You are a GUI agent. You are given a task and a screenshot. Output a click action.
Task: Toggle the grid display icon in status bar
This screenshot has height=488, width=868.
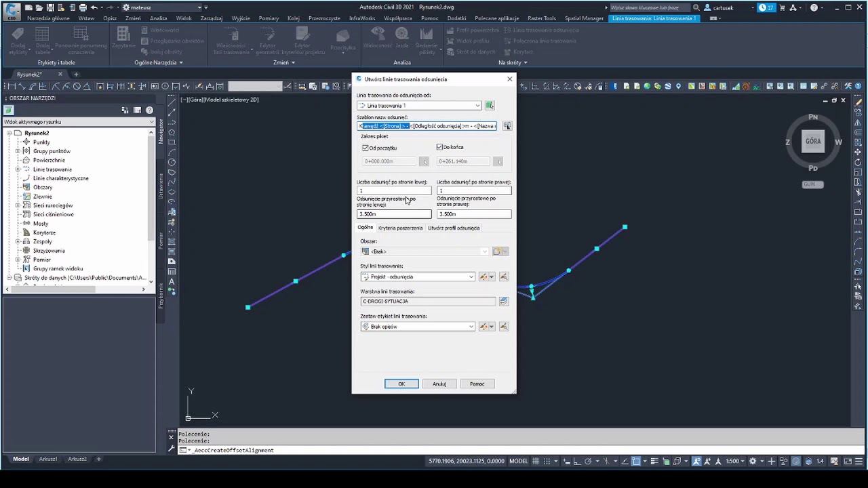535,461
